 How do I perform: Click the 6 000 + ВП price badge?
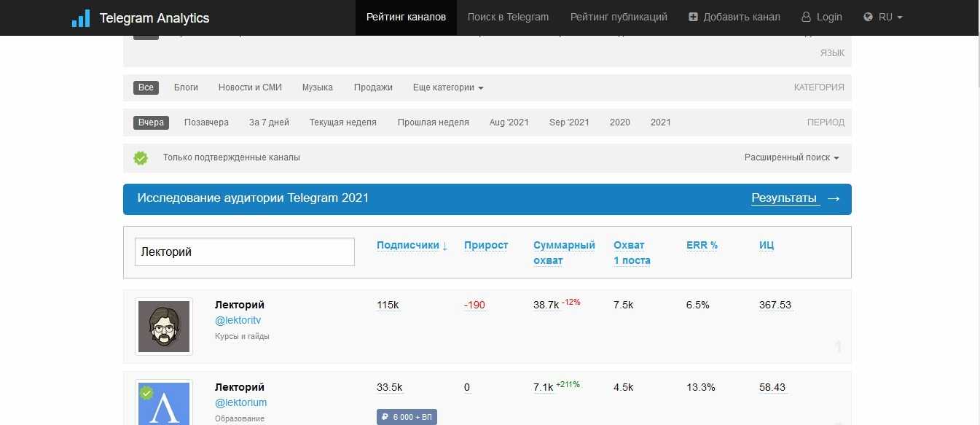(x=407, y=417)
